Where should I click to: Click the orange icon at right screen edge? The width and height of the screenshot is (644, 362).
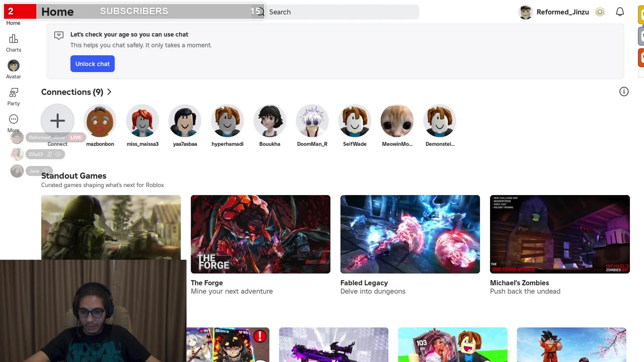tap(641, 57)
